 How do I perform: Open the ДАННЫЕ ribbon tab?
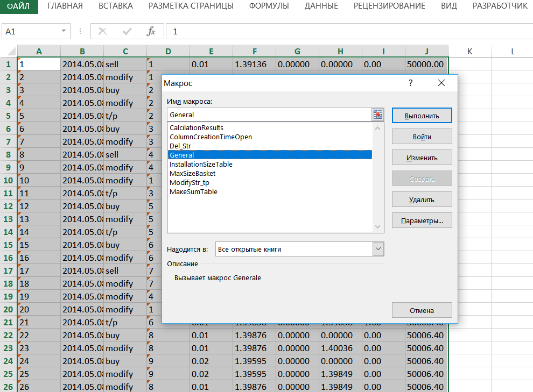321,6
